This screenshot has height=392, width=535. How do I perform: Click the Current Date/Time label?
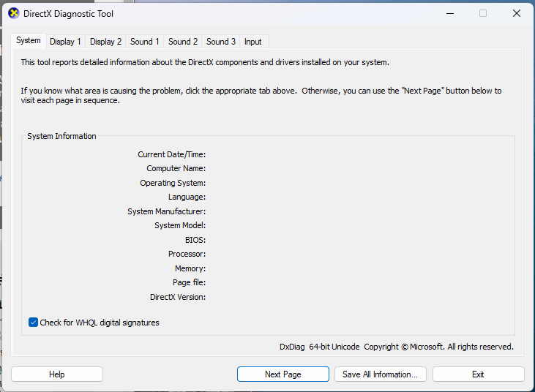coord(171,154)
